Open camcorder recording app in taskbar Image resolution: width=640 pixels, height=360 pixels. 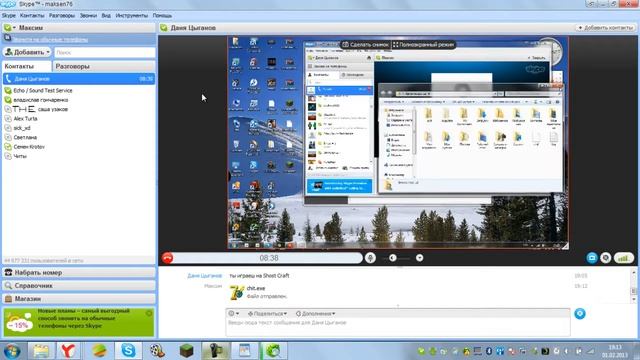(216, 351)
